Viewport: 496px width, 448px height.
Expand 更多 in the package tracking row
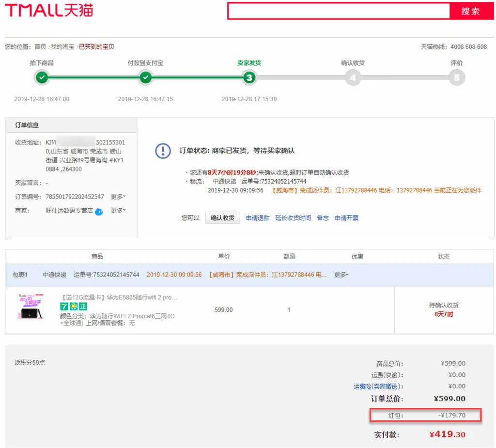341,275
